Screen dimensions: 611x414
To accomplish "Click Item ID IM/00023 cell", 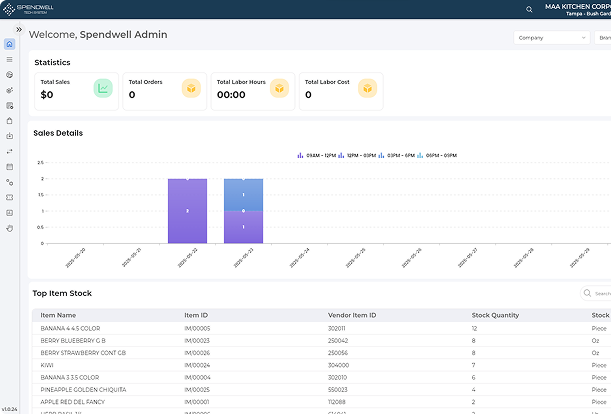I will (x=197, y=340).
